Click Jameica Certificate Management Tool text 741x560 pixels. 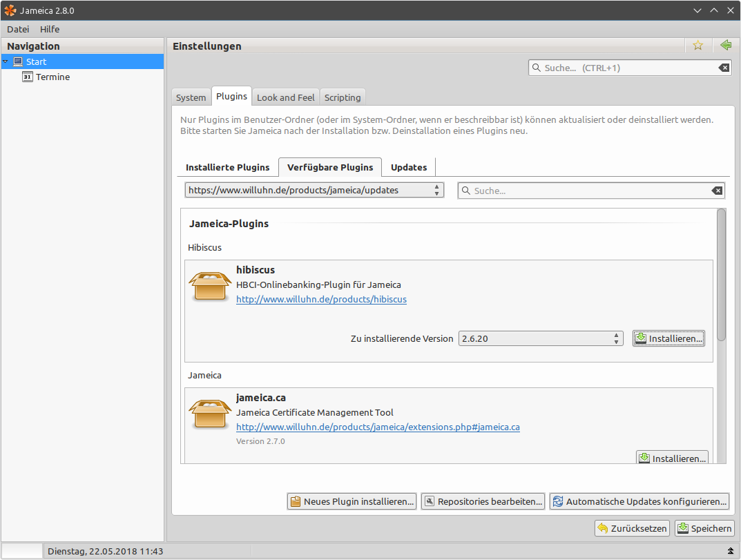pyautogui.click(x=315, y=412)
